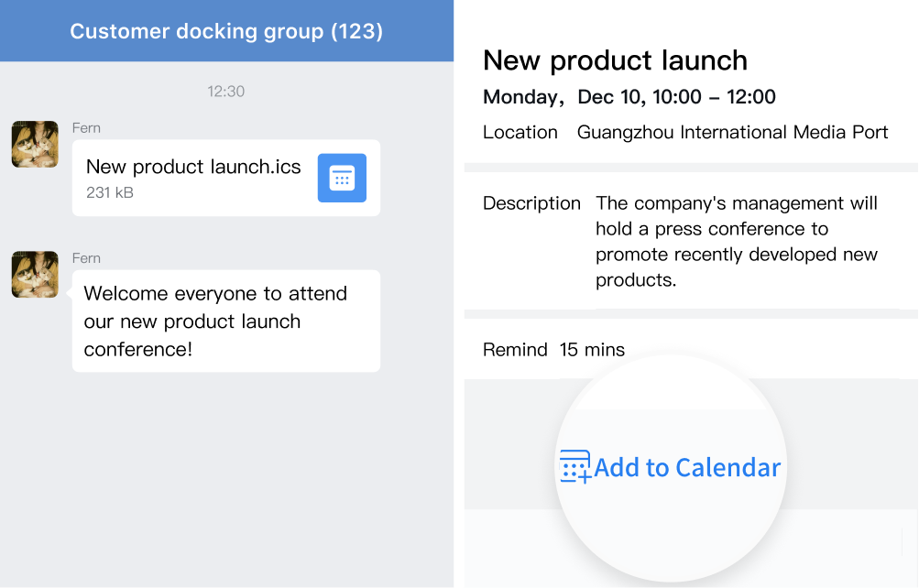Click the Add to Calendar text link
The height and width of the screenshot is (588, 919).
tap(687, 467)
